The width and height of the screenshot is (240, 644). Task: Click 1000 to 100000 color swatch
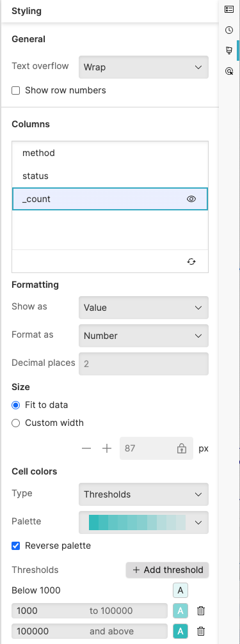point(180,611)
